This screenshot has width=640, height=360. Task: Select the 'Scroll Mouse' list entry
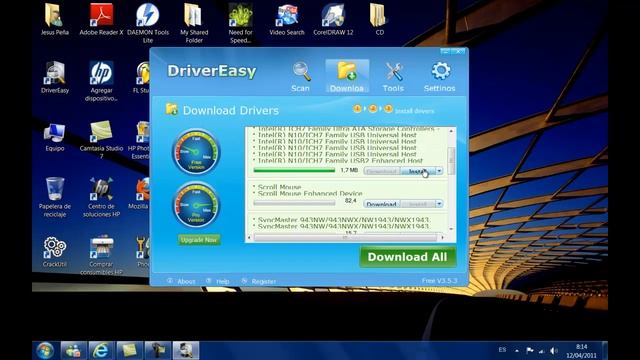[279, 187]
